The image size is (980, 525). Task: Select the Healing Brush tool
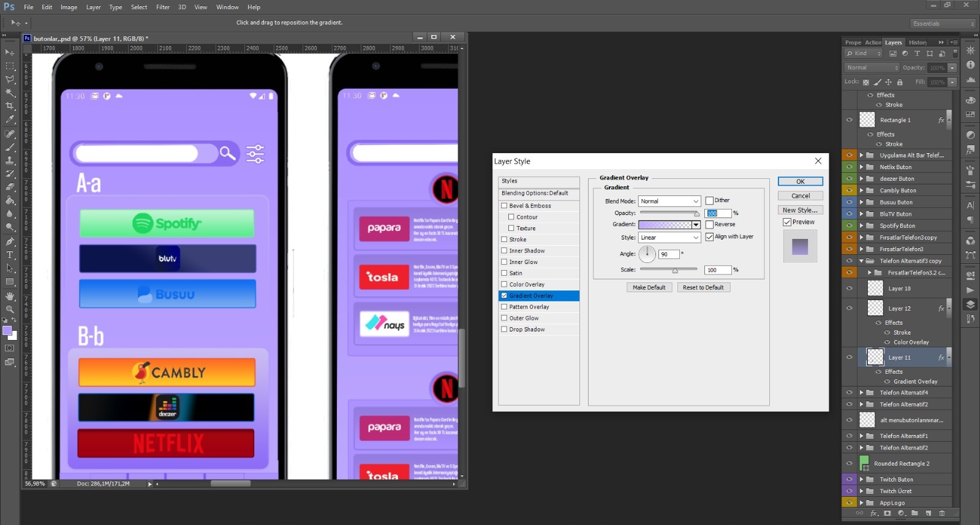pyautogui.click(x=10, y=134)
